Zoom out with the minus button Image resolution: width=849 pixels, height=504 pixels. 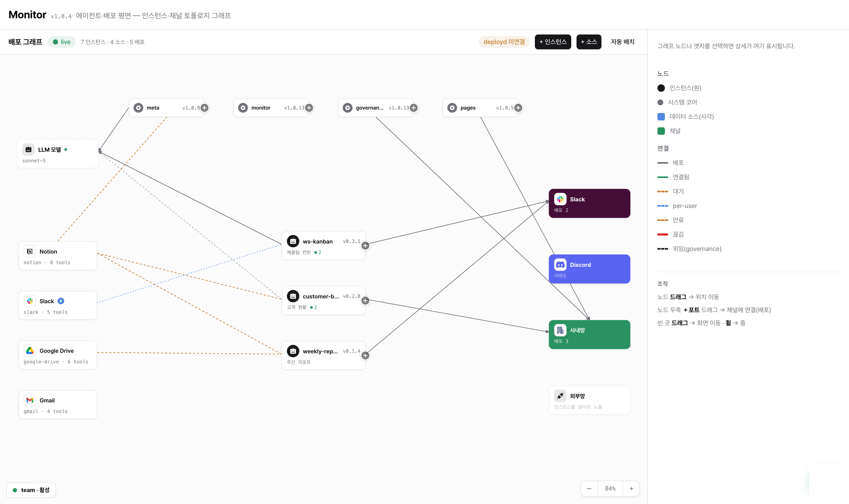click(x=589, y=488)
